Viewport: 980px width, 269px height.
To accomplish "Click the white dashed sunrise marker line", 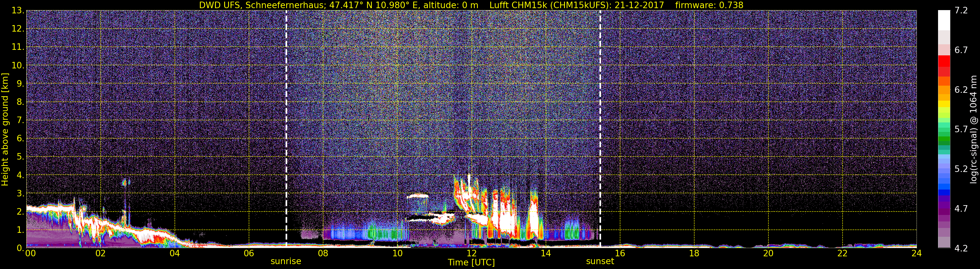I will (x=286, y=129).
